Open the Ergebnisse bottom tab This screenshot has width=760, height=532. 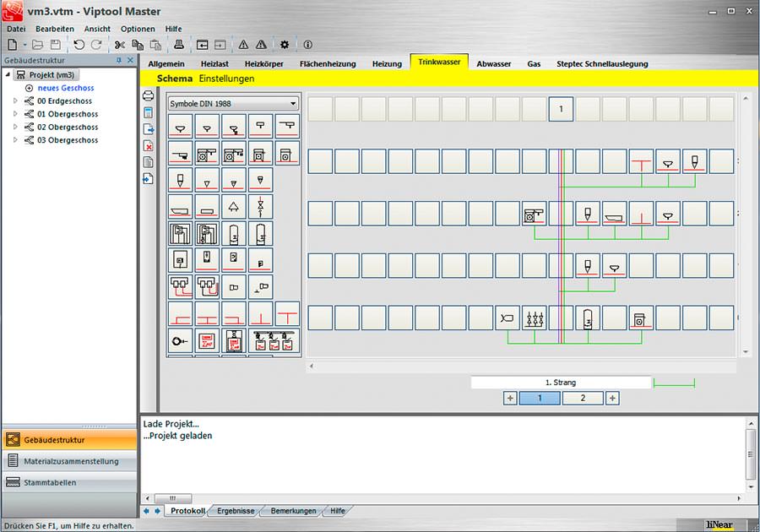236,511
